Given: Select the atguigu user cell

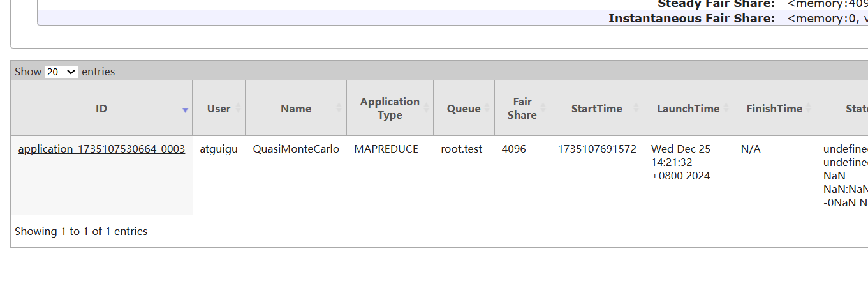Looking at the screenshot, I should [219, 149].
